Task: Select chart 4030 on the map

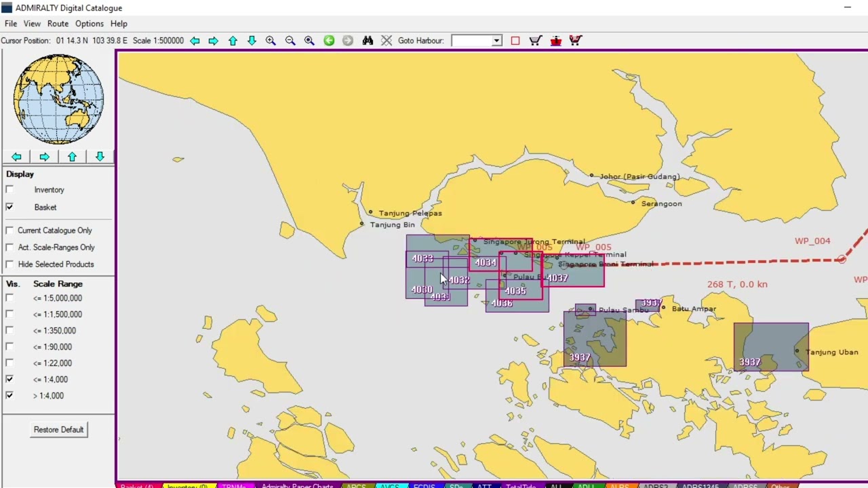Action: tap(421, 289)
